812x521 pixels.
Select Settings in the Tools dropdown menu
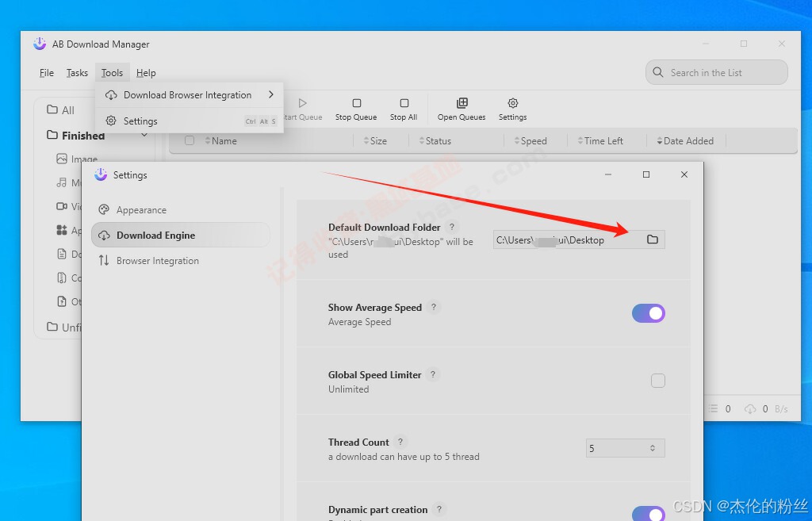tap(190, 121)
